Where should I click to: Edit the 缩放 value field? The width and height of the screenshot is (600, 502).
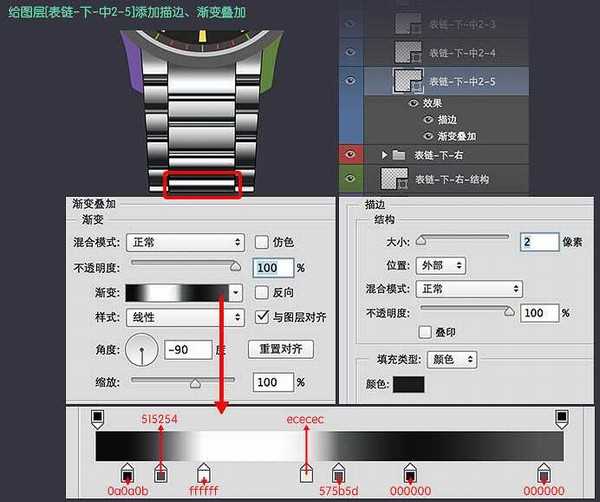coord(273,382)
